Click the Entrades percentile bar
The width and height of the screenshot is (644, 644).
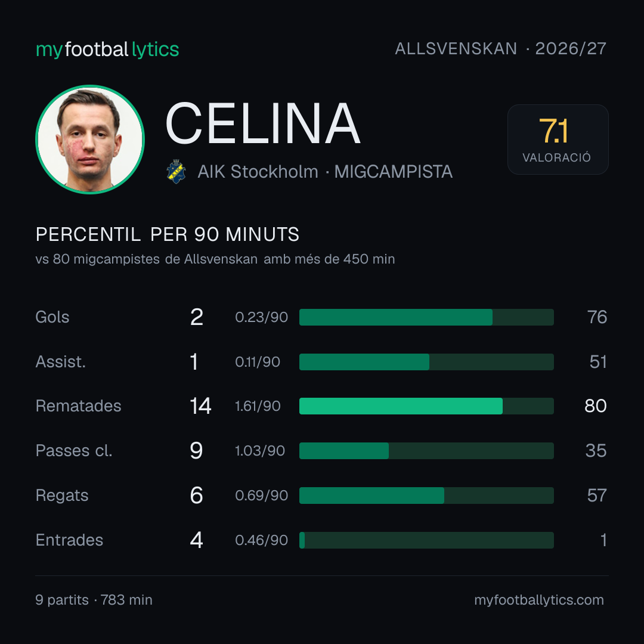pos(426,540)
